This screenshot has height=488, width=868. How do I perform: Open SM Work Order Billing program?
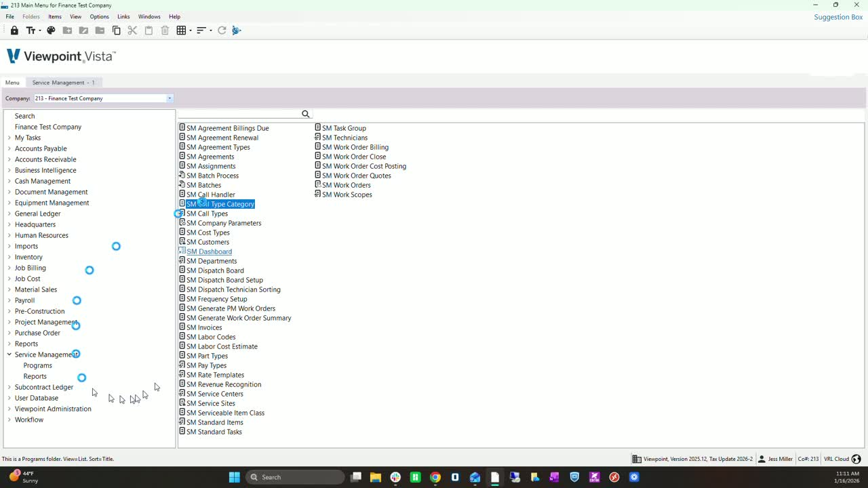click(355, 147)
